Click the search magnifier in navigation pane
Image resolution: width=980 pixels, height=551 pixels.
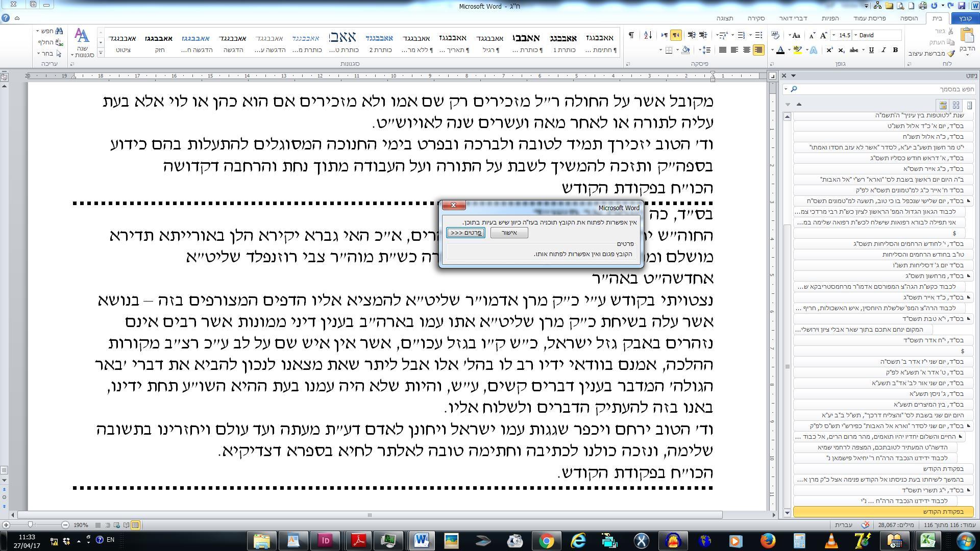[x=794, y=89]
